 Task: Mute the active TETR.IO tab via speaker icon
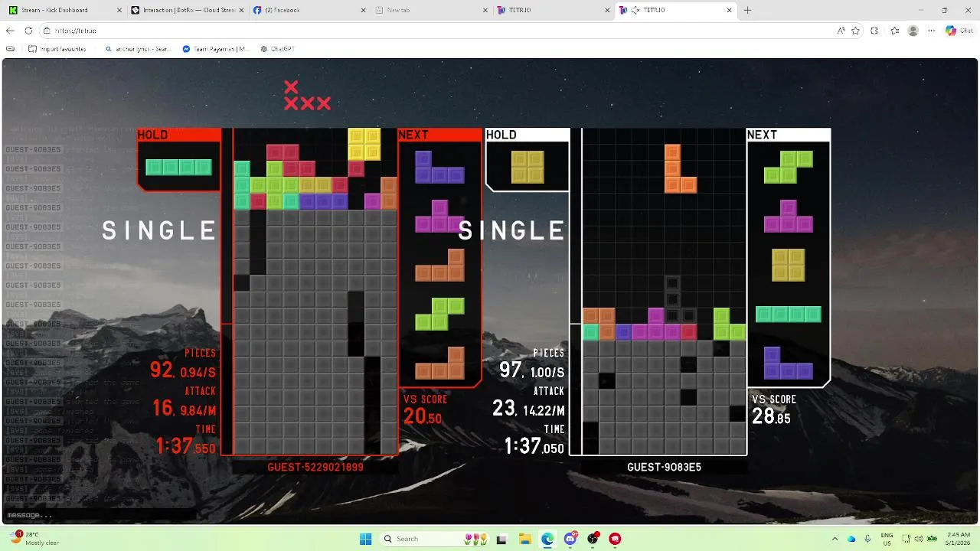[x=635, y=10]
